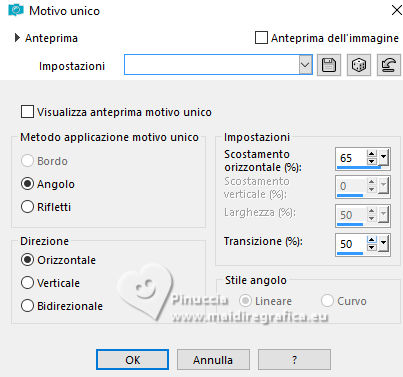The image size is (403, 377).
Task: Click the save preset floppy disk icon
Action: [329, 65]
